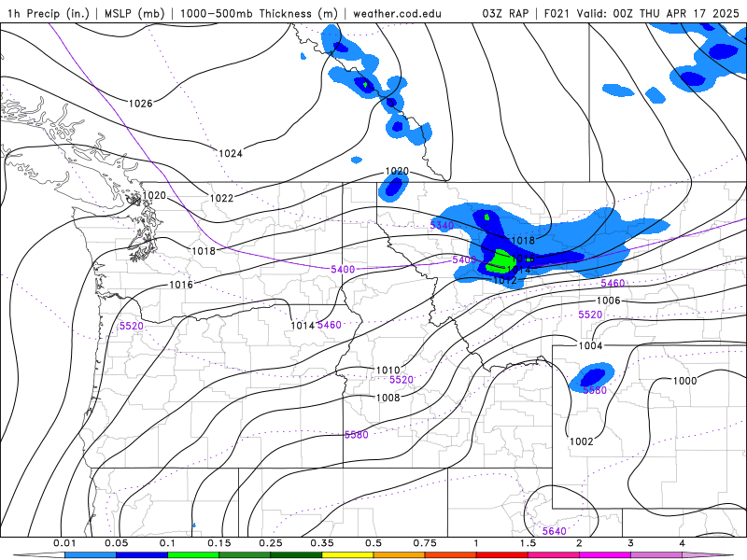The image size is (747, 560).
Task: Click the 1.5 legend value
Action: tap(528, 543)
